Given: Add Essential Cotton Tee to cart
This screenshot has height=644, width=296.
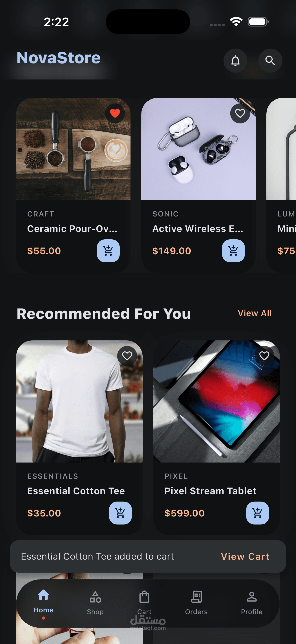Looking at the screenshot, I should (x=120, y=513).
